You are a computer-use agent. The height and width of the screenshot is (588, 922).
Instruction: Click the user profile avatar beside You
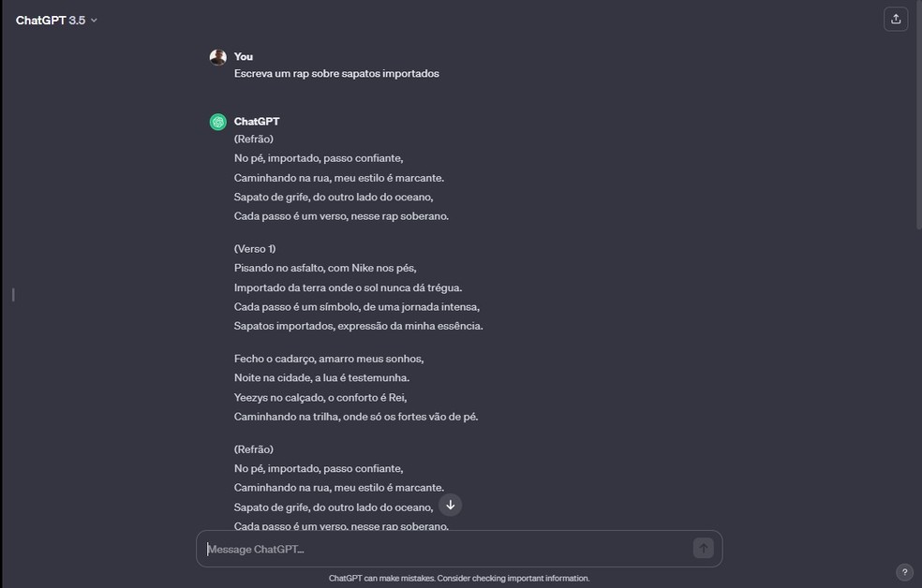click(218, 57)
